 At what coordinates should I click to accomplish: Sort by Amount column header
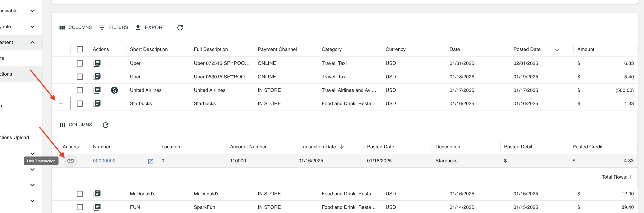586,49
